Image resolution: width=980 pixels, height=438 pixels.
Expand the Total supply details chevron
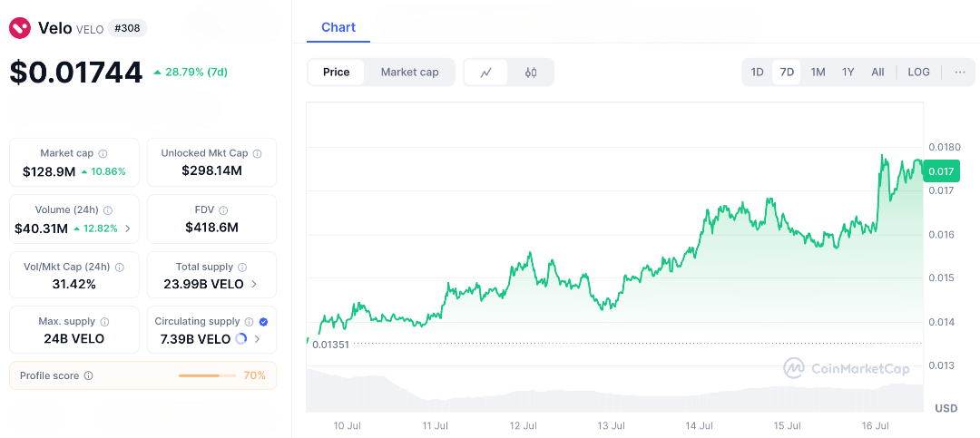[x=253, y=285]
